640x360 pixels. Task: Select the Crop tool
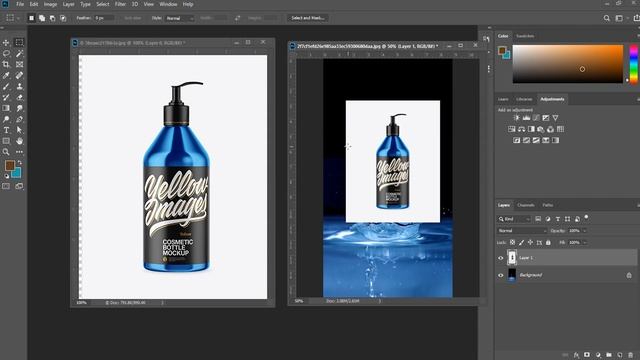click(x=6, y=64)
